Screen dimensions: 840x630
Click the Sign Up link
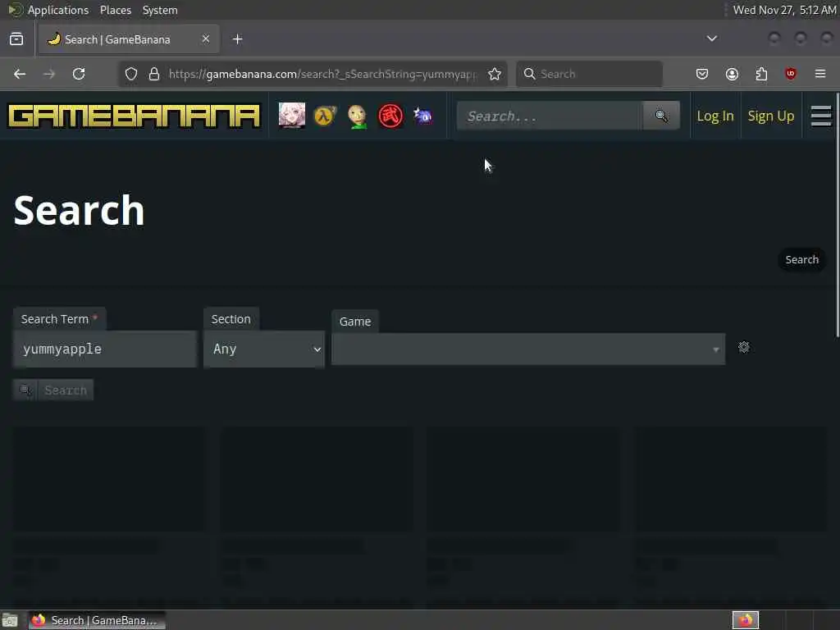[771, 116]
